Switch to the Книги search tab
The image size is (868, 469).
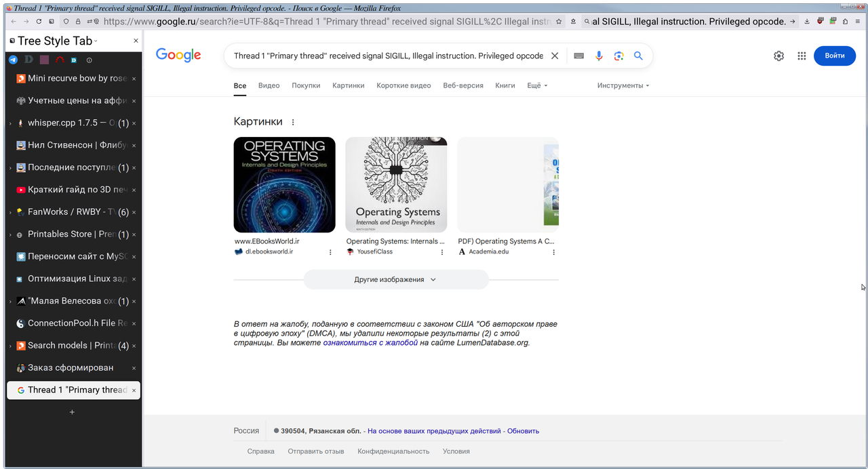(505, 85)
